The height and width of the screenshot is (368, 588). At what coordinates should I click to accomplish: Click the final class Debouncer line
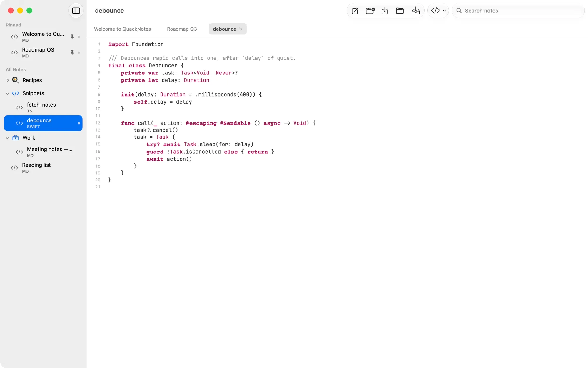146,65
